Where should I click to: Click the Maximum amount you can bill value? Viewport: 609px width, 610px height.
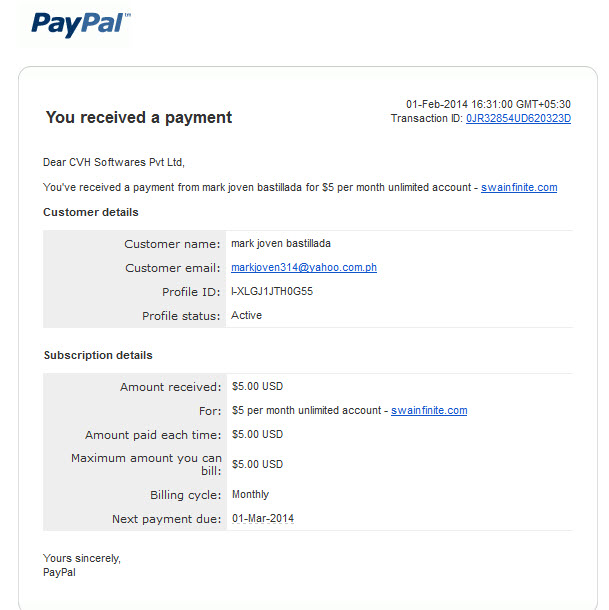258,464
